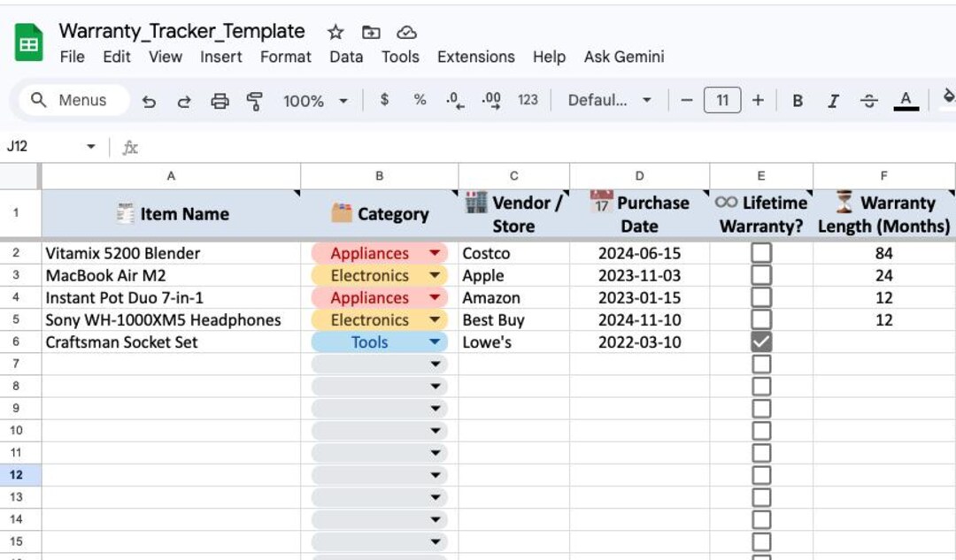
Task: Toggle the Lifetime Warranty checkbox in row 10
Action: [x=761, y=431]
